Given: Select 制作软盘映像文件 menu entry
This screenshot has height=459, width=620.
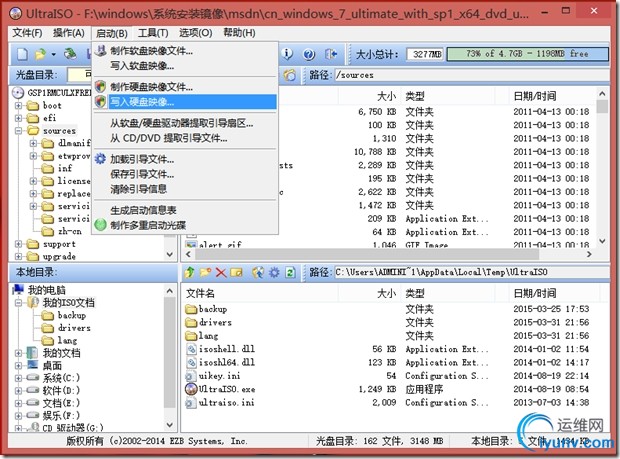Looking at the screenshot, I should (185, 51).
